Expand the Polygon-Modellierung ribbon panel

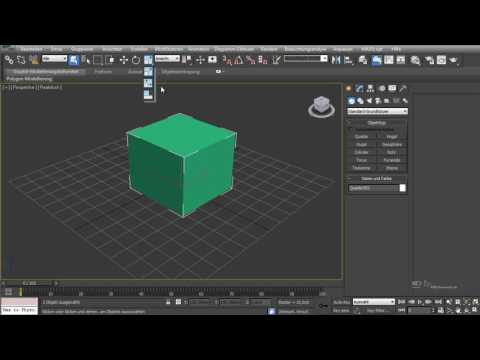pyautogui.click(x=29, y=79)
